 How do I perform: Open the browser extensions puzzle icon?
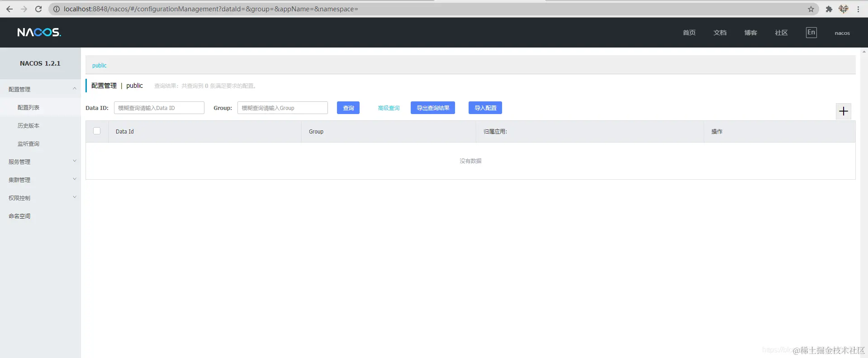[829, 9]
